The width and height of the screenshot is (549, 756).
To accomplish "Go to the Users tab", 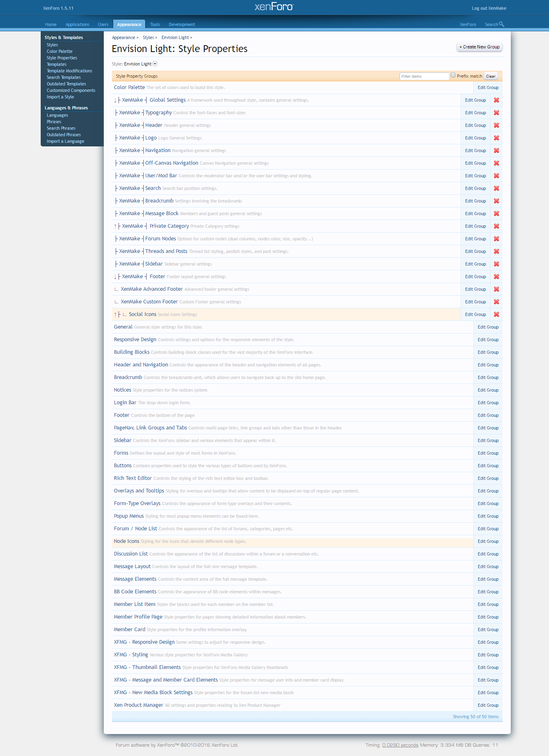I will click(x=103, y=24).
